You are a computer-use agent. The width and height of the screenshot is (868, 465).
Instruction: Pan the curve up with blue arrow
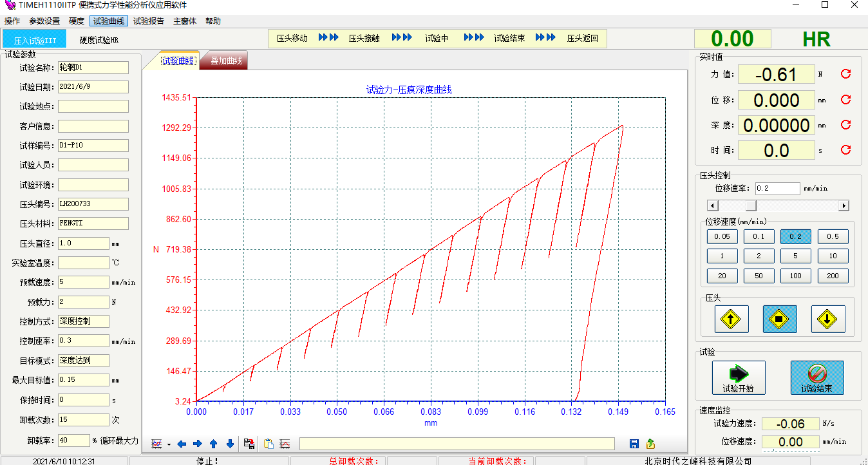(x=213, y=444)
